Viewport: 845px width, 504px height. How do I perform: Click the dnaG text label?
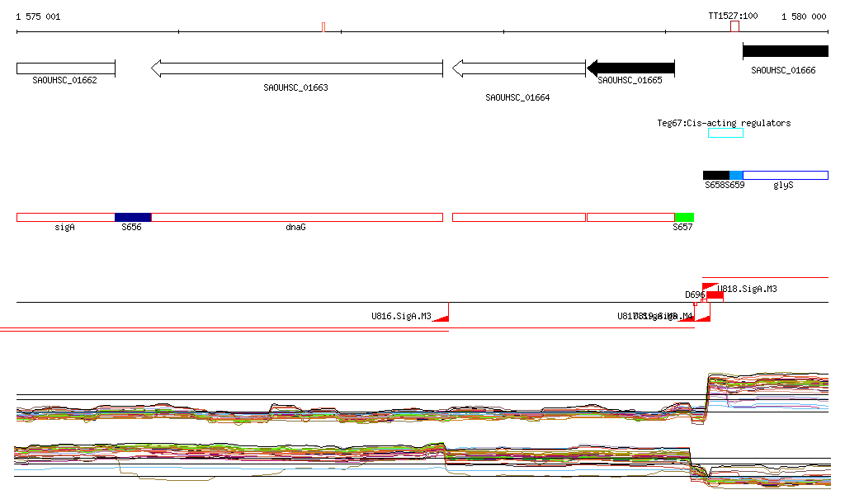(295, 227)
